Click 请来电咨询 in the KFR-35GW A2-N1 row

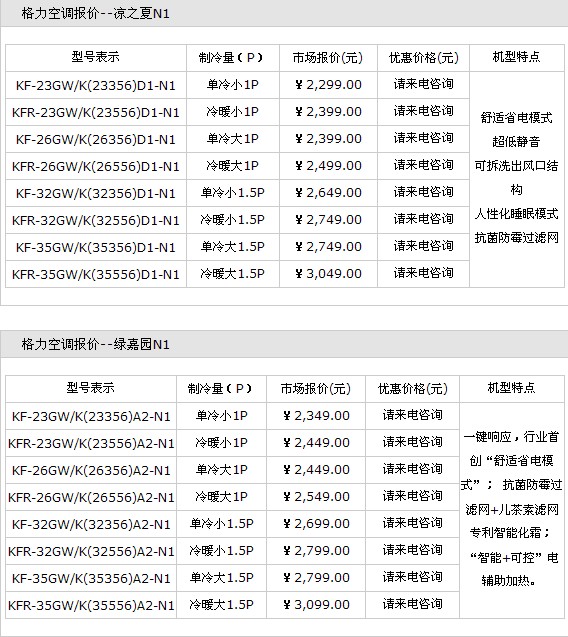tap(412, 604)
